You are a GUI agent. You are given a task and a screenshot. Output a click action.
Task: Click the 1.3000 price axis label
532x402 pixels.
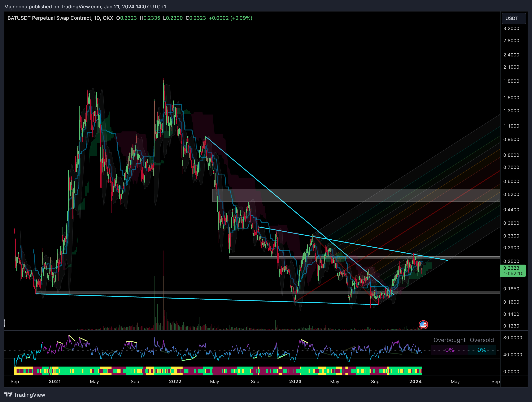click(511, 111)
